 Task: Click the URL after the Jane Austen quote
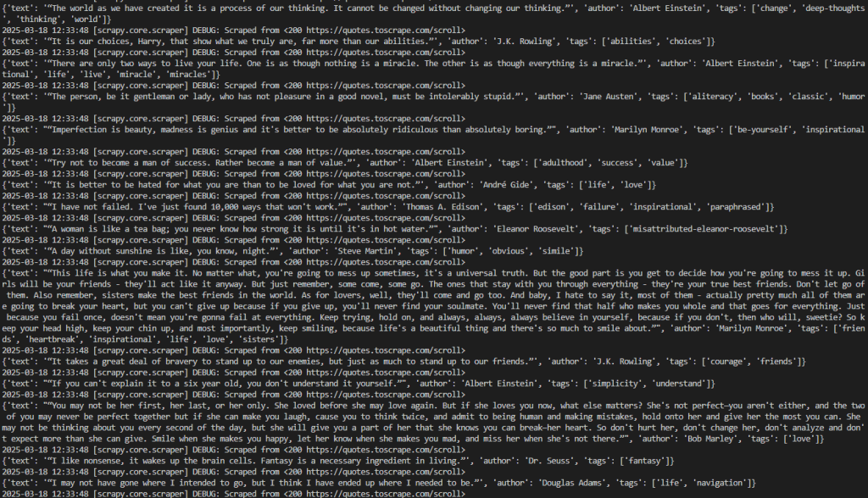[383, 119]
